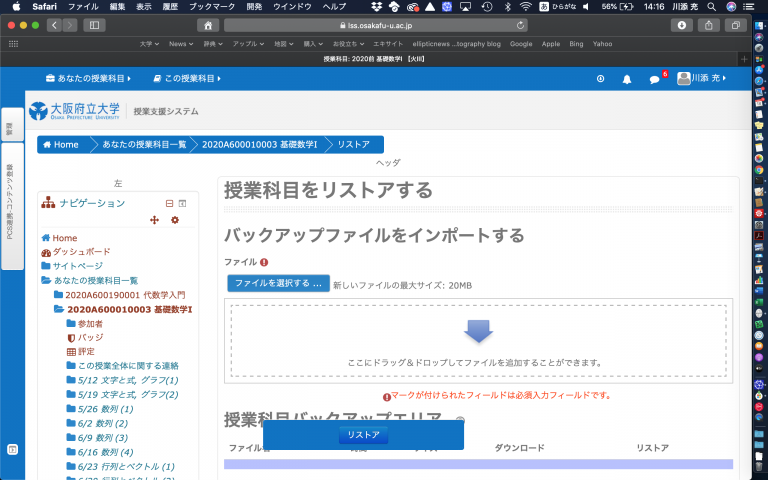Go to Home in the breadcrumb
Viewport: 768px width, 480px height.
click(61, 144)
